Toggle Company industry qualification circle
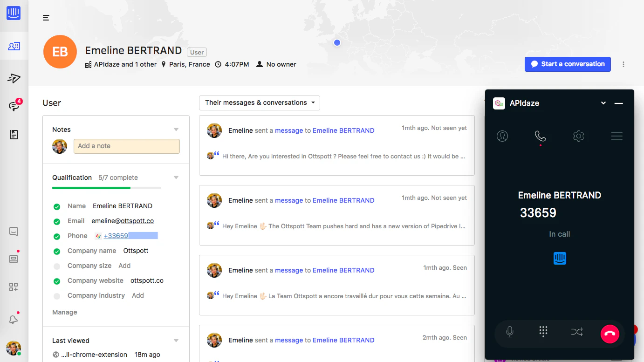This screenshot has height=362, width=644. 57,296
